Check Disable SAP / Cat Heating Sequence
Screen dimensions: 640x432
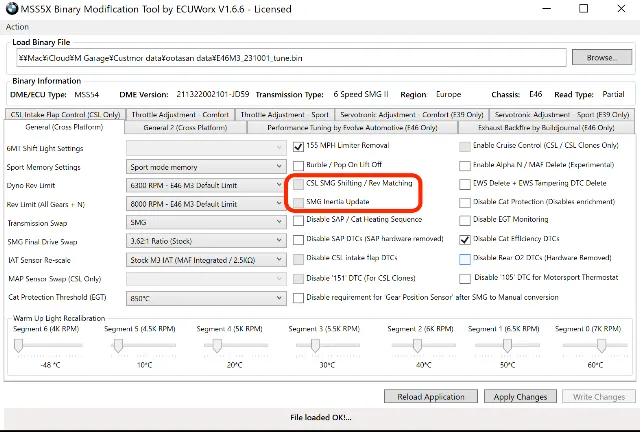click(298, 220)
